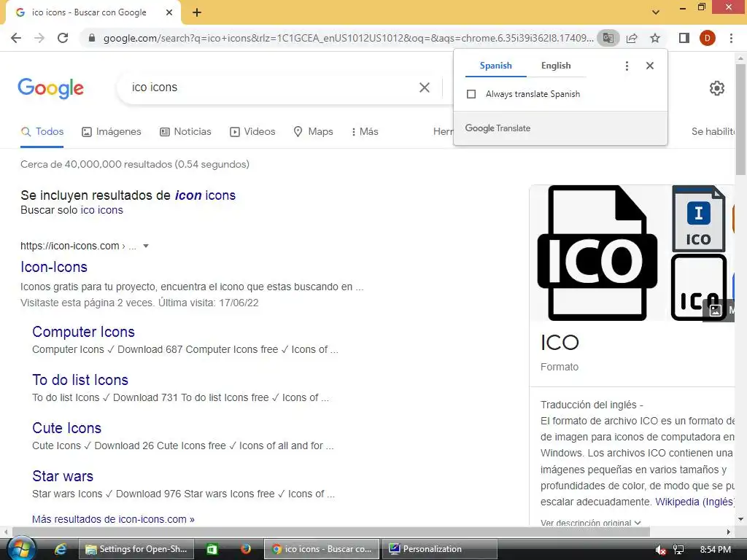Viewport: 747px width, 560px height.
Task: Switch to the Imágenes results tab
Action: (112, 132)
